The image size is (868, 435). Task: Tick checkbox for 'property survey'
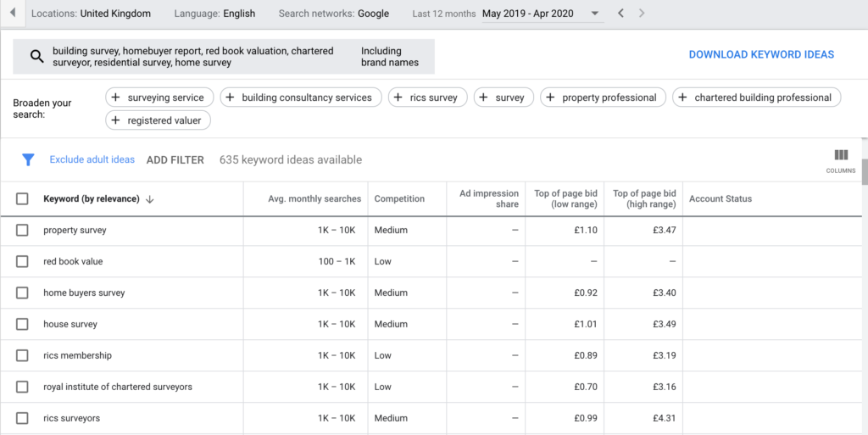[22, 231]
